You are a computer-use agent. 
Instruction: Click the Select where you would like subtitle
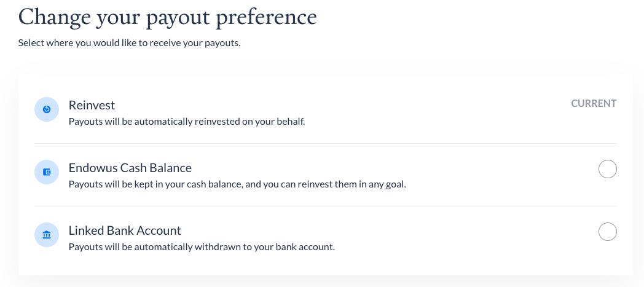[x=130, y=42]
